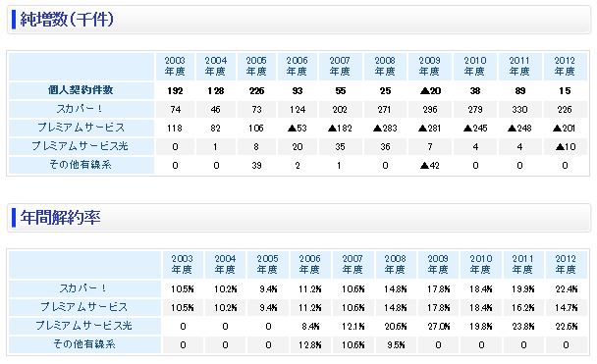Select the 330 value under 2011年度
This screenshot has width=597, height=364.
coord(519,110)
